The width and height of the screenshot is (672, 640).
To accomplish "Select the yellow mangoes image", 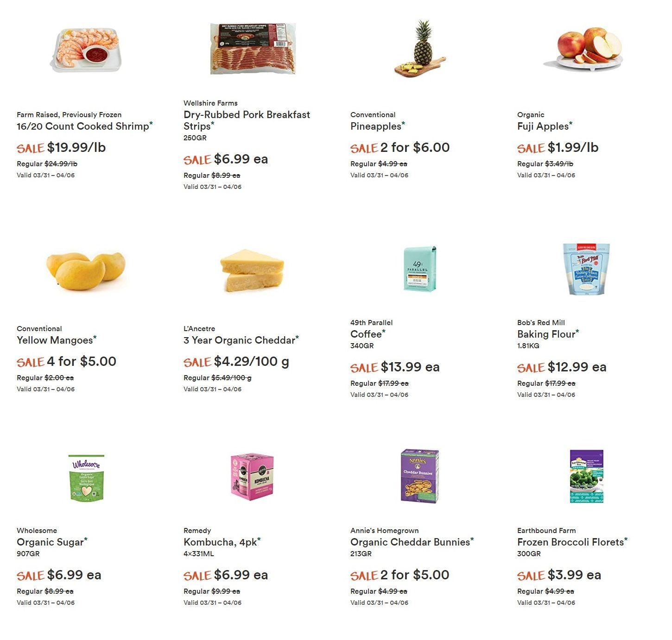I will 86,270.
